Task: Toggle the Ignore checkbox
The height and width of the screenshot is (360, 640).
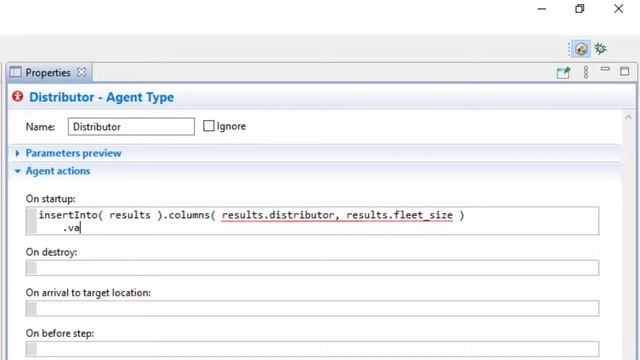Action: pyautogui.click(x=209, y=126)
